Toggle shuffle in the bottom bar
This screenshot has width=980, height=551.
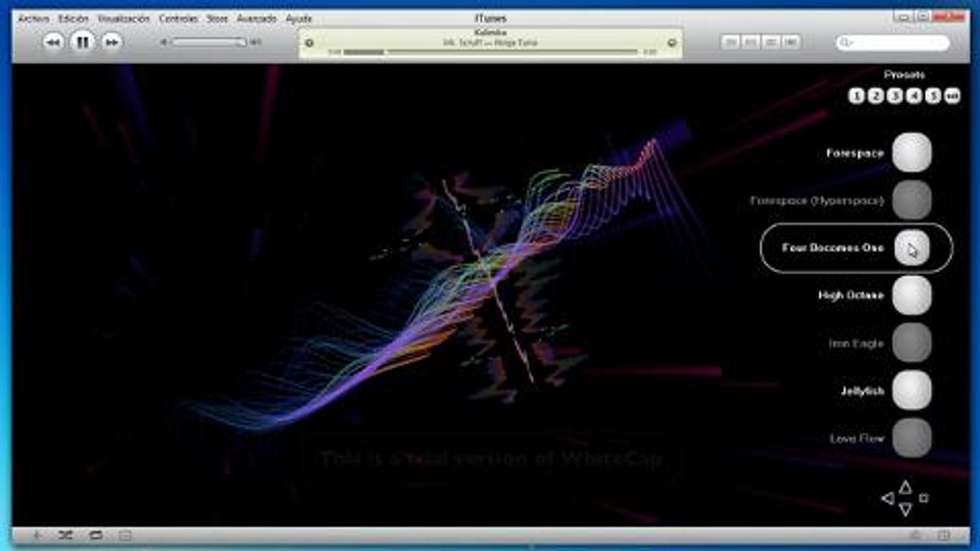click(67, 535)
